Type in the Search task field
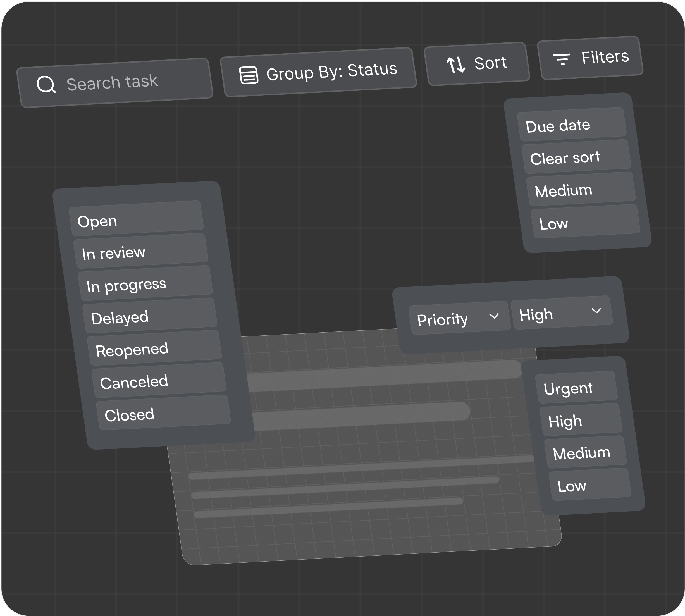This screenshot has height=616, width=685. (x=129, y=82)
